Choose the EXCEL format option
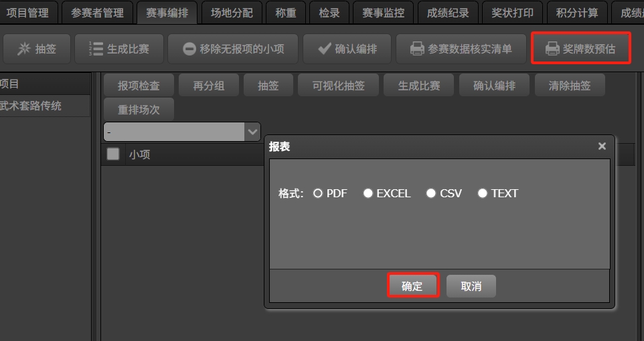Screen dimensions: 644x341 click(368, 193)
